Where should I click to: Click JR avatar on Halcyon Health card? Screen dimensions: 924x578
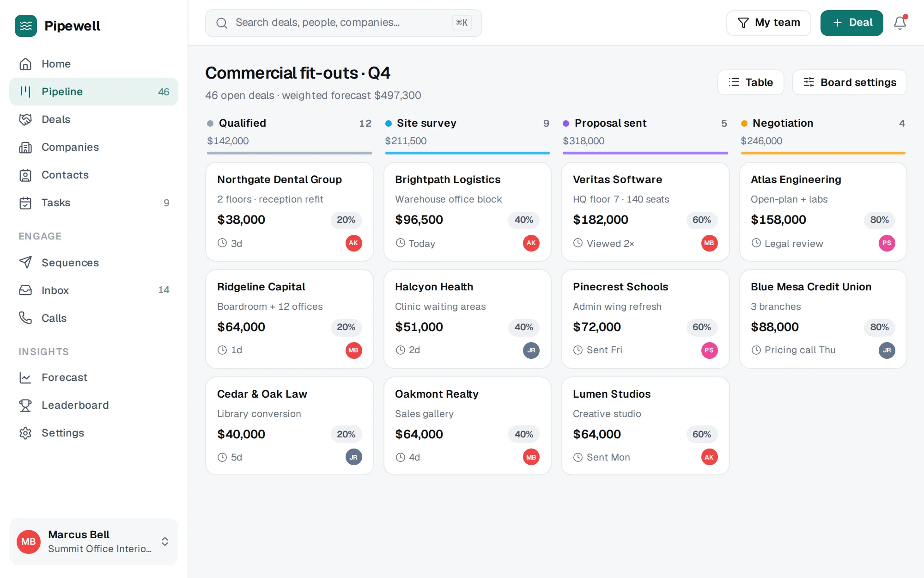(x=531, y=350)
